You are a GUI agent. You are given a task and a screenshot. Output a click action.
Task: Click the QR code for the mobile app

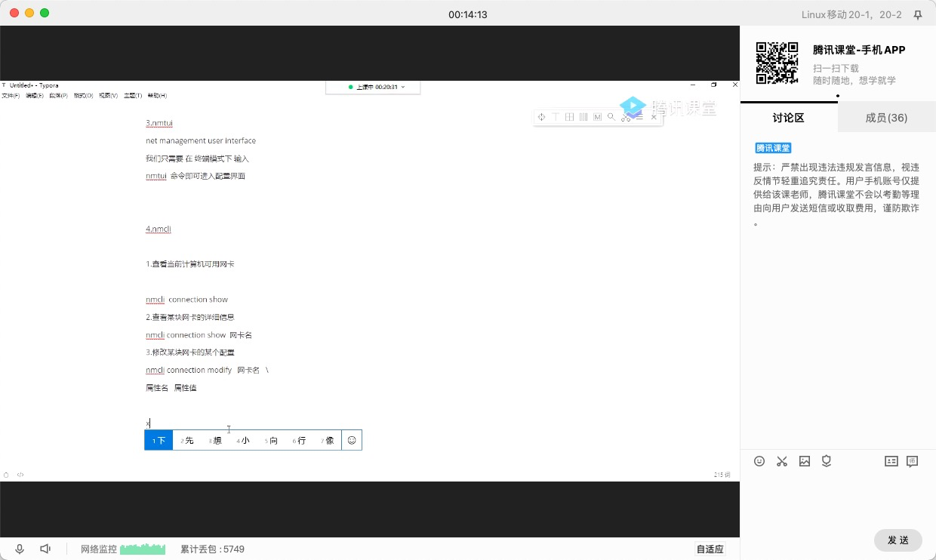coord(777,63)
